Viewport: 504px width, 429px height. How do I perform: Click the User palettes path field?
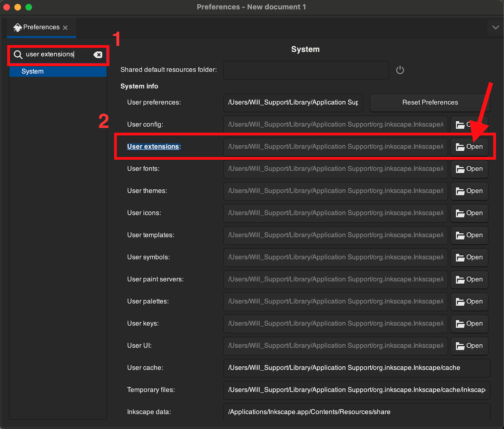[336, 301]
